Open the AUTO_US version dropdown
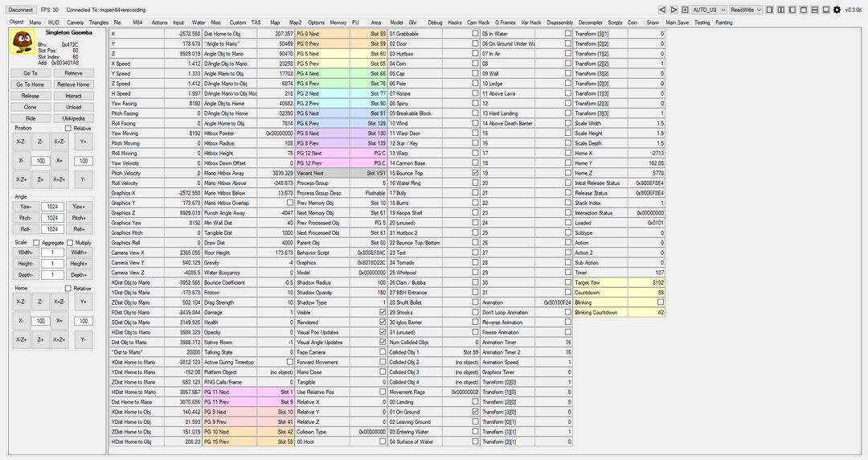This screenshot has height=460, width=868. [x=709, y=10]
